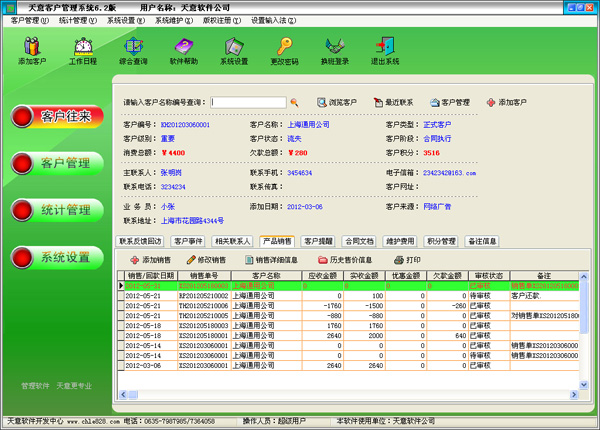Viewport: 600px width, 430px height.
Task: Click 更改密码 (Change Password) key icon
Action: pos(284,49)
